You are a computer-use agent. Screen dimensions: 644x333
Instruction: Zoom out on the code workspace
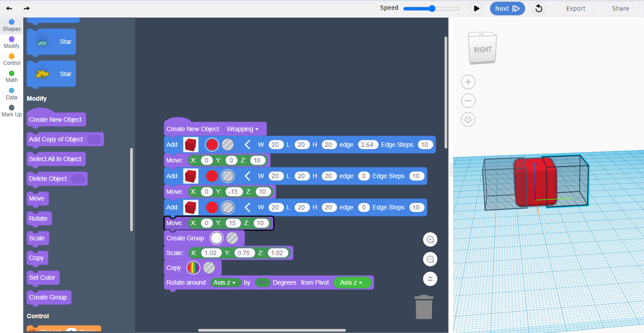(430, 259)
